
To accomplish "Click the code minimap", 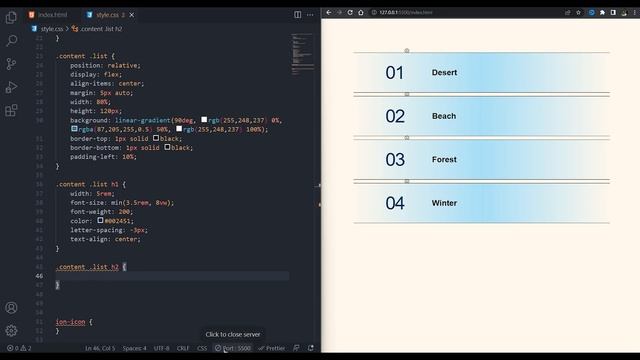I will (x=303, y=54).
